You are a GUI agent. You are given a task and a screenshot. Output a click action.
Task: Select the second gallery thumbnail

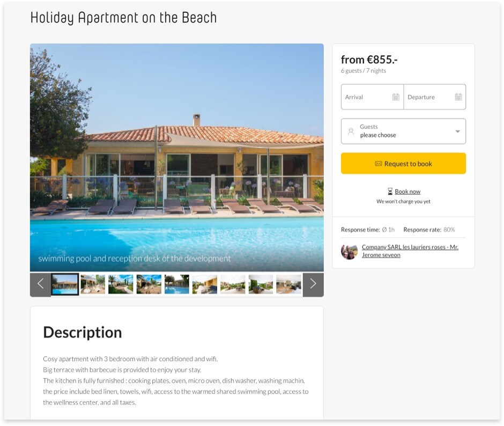click(x=93, y=284)
